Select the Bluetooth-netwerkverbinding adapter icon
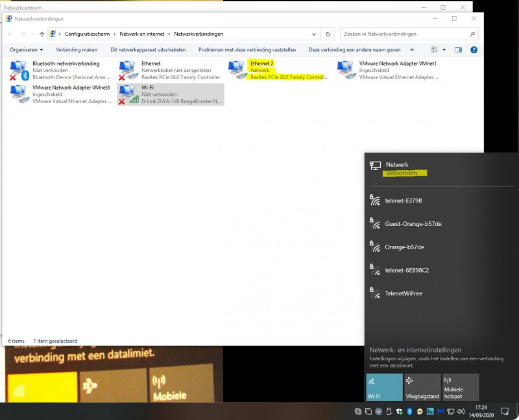The width and height of the screenshot is (519, 420). tap(19, 70)
